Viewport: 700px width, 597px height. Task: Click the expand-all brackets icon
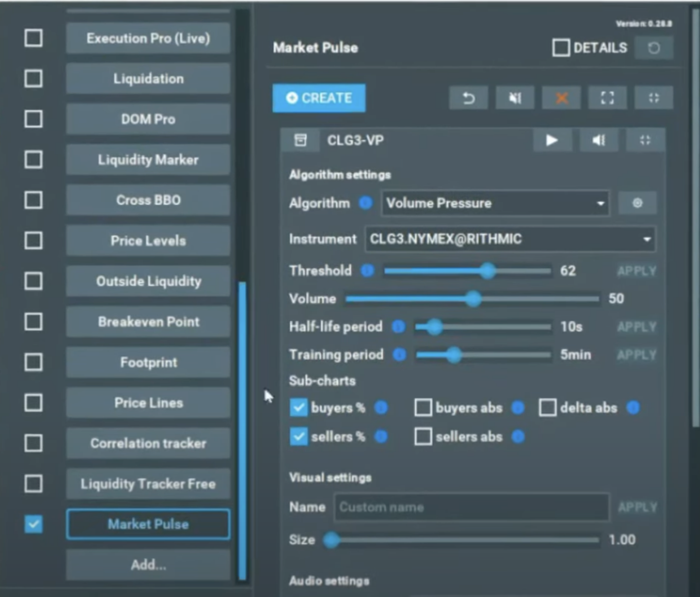tap(607, 98)
